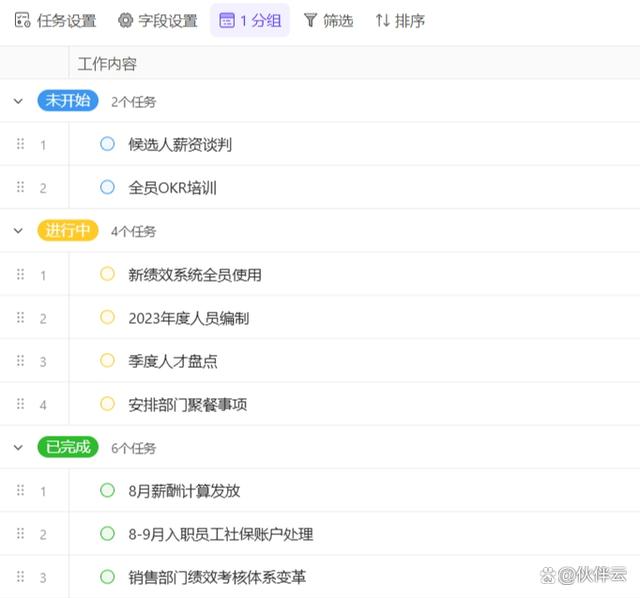Open the task 安排部门聚餐事项
The width and height of the screenshot is (640, 598).
point(187,405)
